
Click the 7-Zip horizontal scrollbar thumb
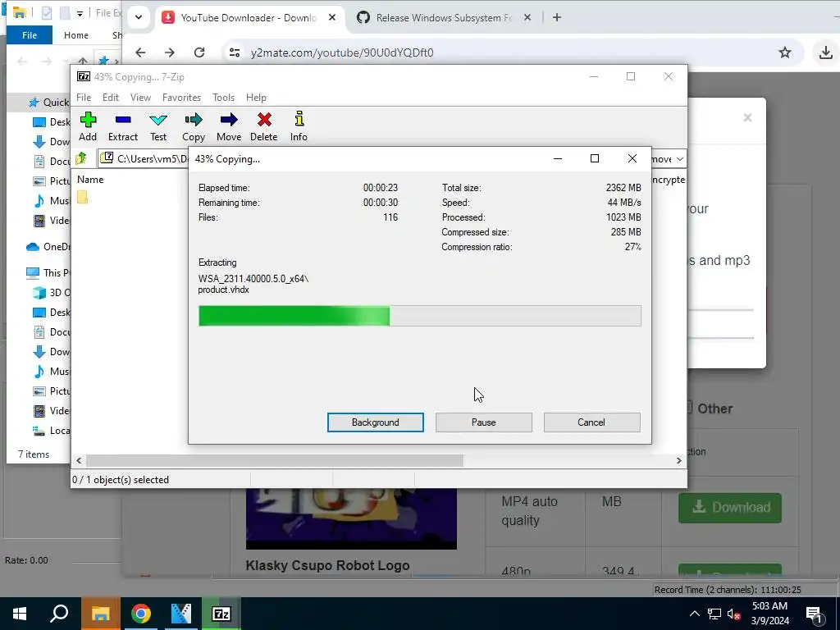click(275, 460)
